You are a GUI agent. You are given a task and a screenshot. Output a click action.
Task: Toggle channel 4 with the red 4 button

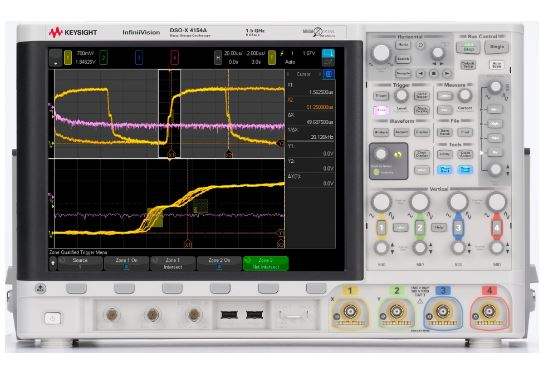[497, 228]
